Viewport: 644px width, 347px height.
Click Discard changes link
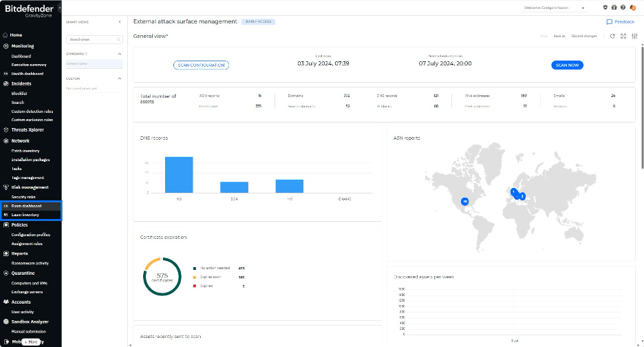click(583, 36)
